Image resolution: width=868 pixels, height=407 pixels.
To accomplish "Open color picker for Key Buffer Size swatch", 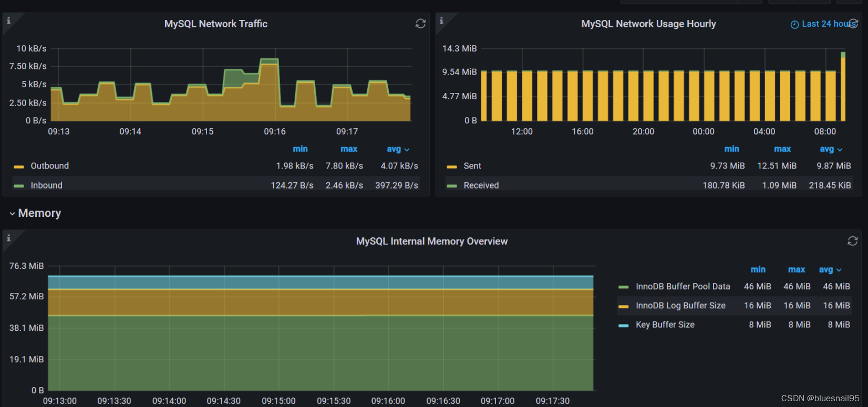I will (x=624, y=326).
